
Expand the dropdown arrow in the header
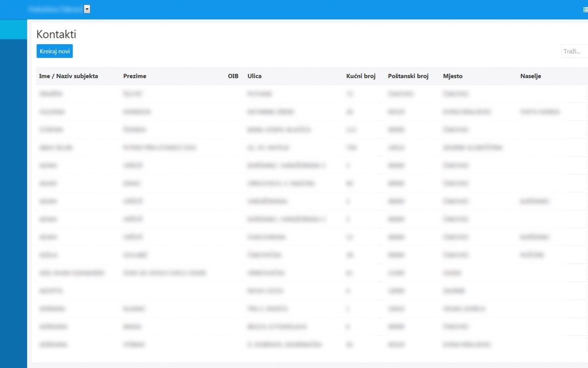click(x=87, y=9)
